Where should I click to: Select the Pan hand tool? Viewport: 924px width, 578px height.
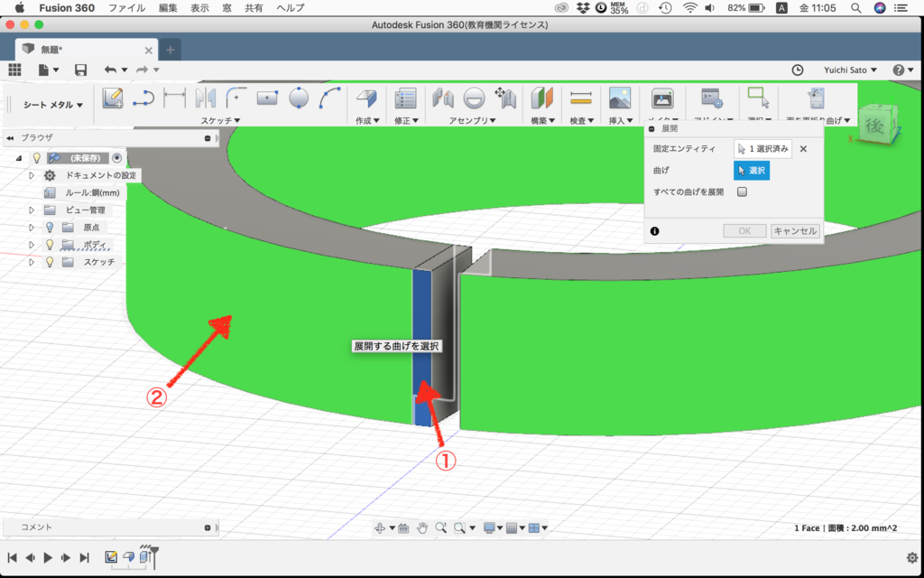pyautogui.click(x=422, y=527)
